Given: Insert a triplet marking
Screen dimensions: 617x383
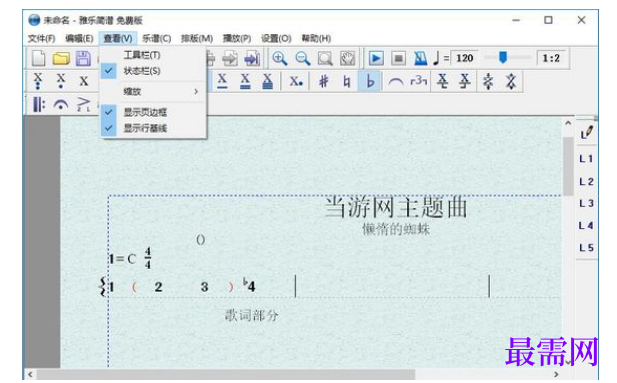Looking at the screenshot, I should pos(418,81).
